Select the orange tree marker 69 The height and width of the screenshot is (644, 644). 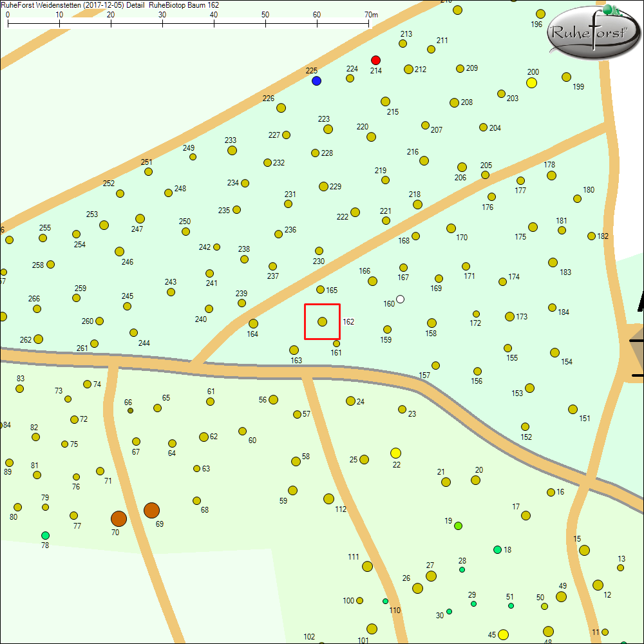tap(151, 510)
